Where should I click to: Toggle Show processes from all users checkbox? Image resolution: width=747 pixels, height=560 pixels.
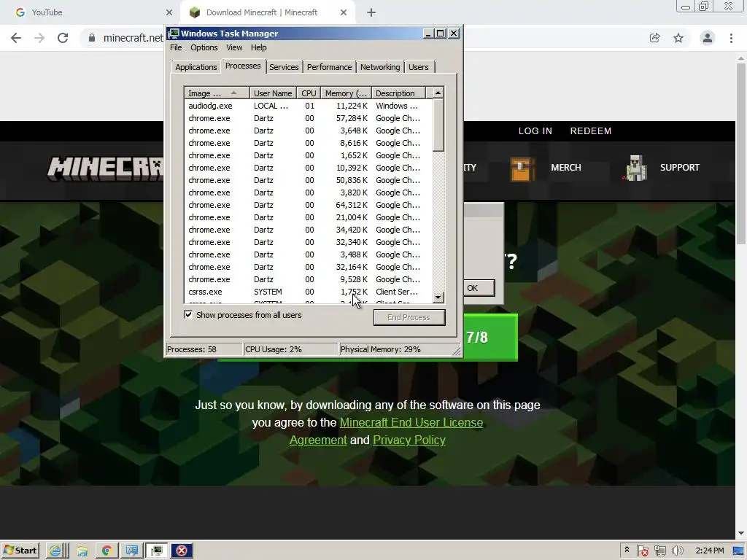tap(188, 315)
